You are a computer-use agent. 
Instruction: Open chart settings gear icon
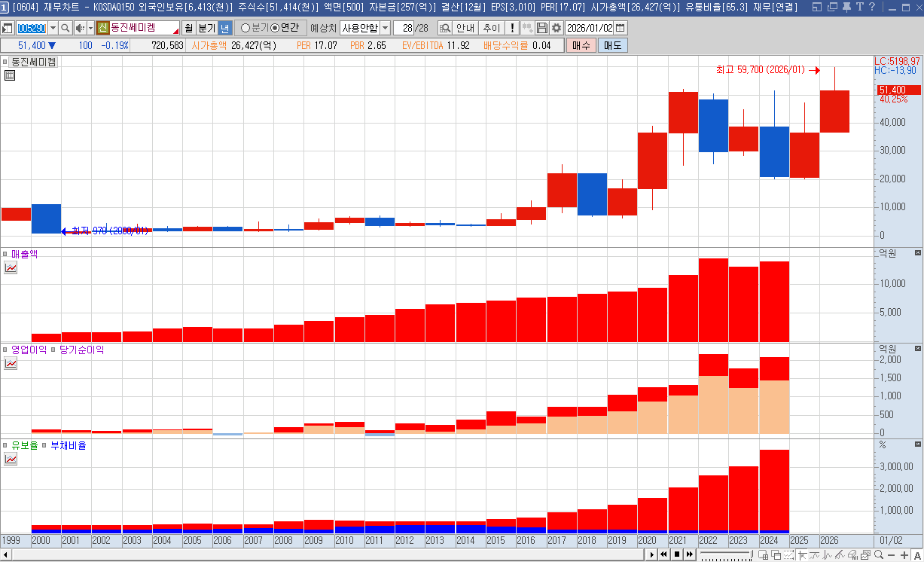coord(557,28)
